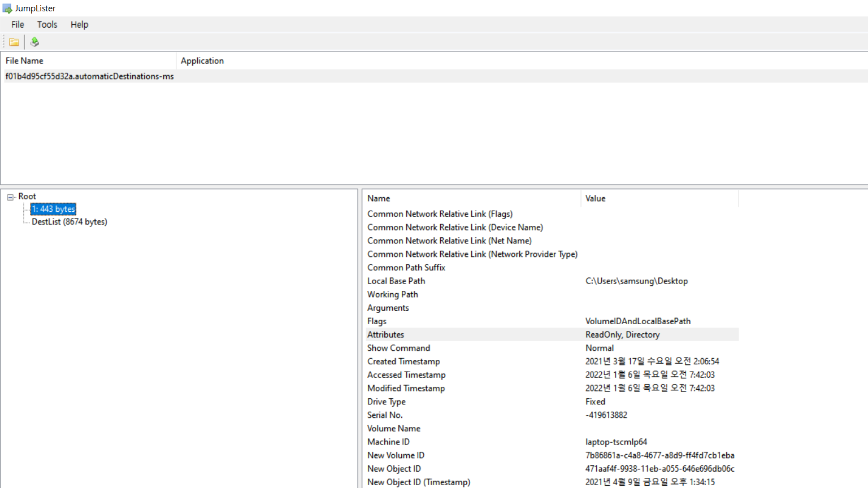Click the 471aaf4f-9938-11eb-a055-646e696db06c value
The image size is (868, 488).
(x=660, y=469)
